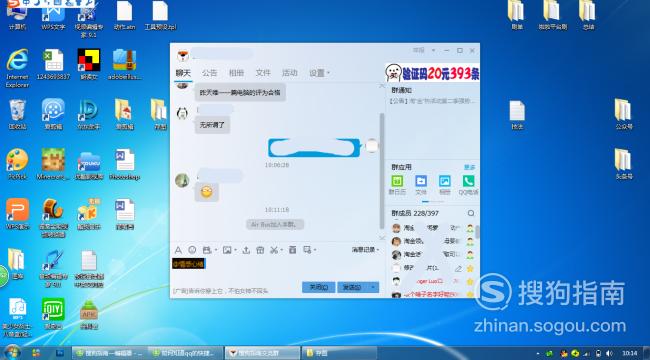
Task: Switch to the 公告 announcements tab
Action: coord(210,73)
